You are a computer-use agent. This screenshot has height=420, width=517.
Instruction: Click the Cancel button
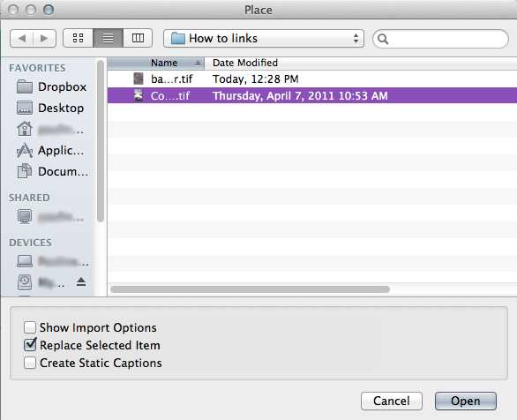pyautogui.click(x=392, y=401)
